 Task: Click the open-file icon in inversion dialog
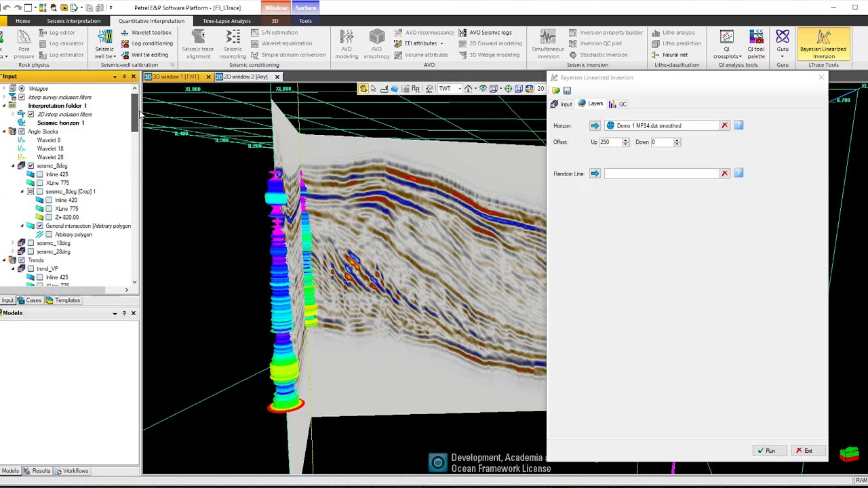point(556,91)
